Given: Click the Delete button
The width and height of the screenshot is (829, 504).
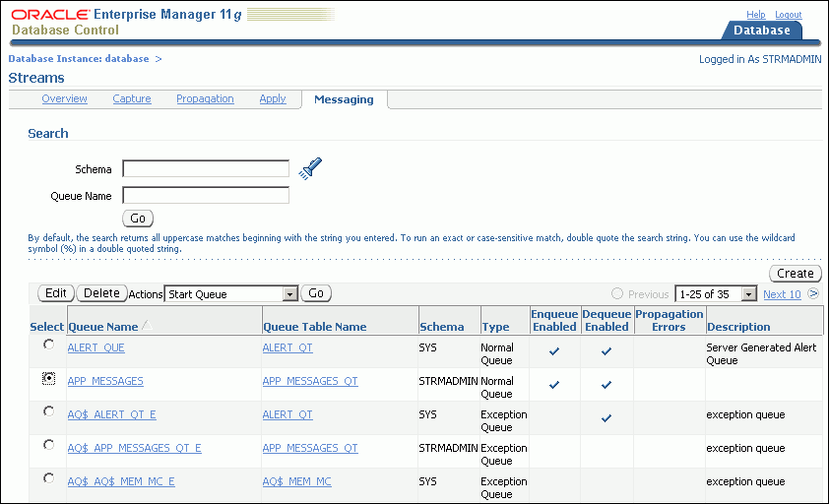Looking at the screenshot, I should tap(102, 293).
